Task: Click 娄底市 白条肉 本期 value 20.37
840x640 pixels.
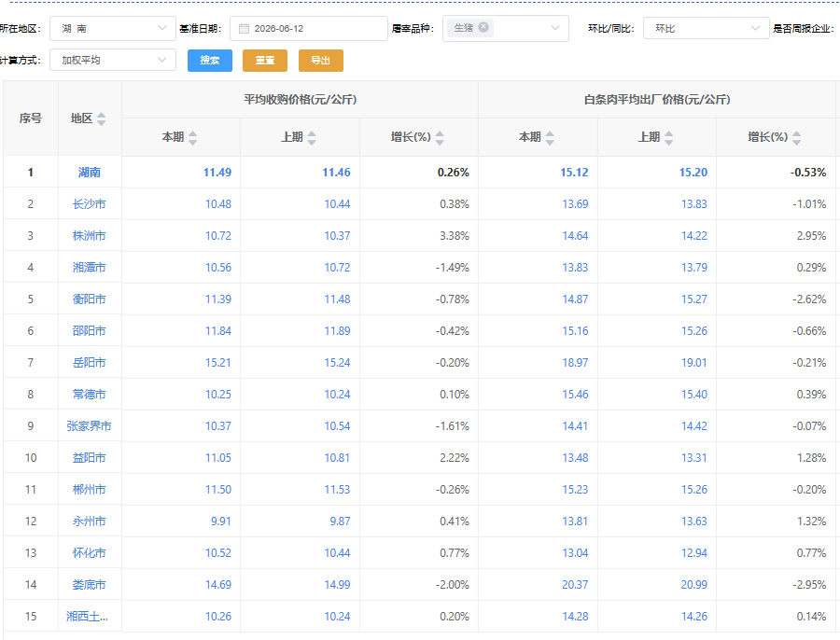Action: point(575,584)
